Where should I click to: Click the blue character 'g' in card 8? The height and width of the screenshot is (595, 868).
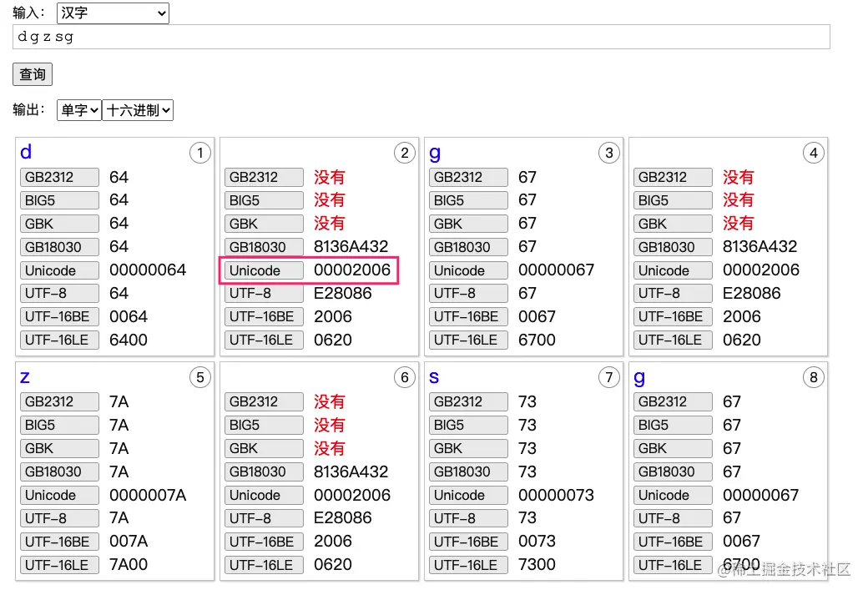click(639, 378)
